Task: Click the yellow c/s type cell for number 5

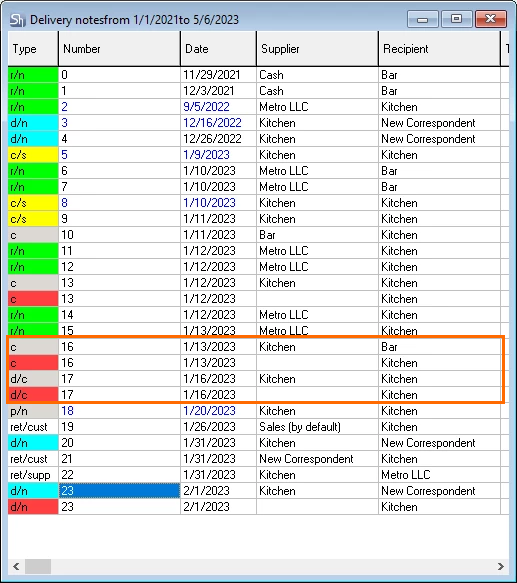Action: pyautogui.click(x=33, y=155)
